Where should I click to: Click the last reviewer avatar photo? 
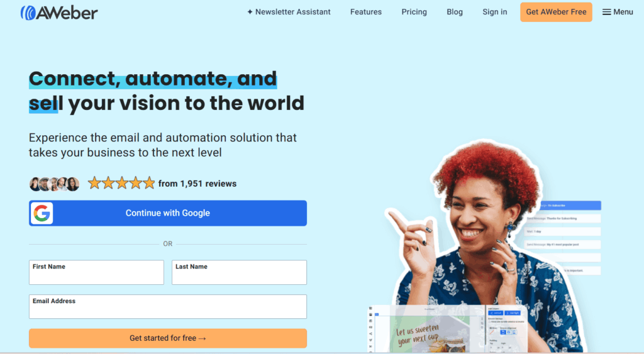tap(73, 184)
